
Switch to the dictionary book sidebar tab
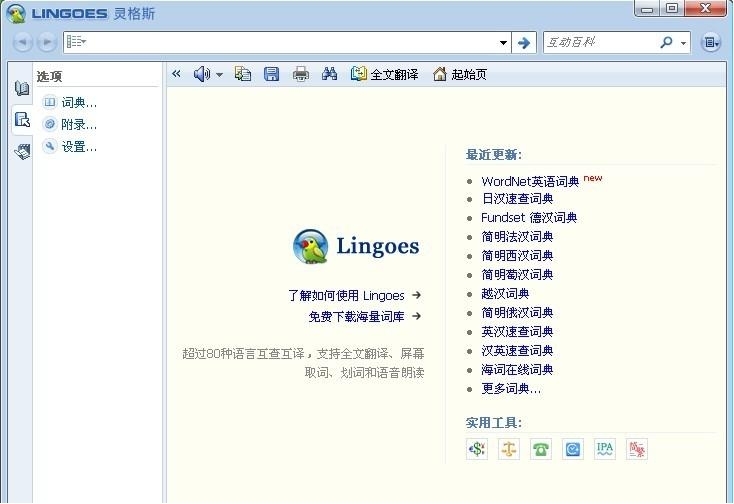tap(22, 88)
